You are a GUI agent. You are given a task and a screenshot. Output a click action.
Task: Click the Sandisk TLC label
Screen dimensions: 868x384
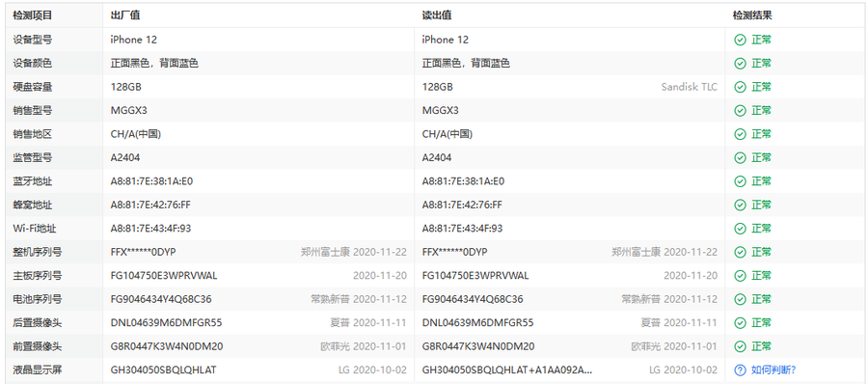point(690,87)
